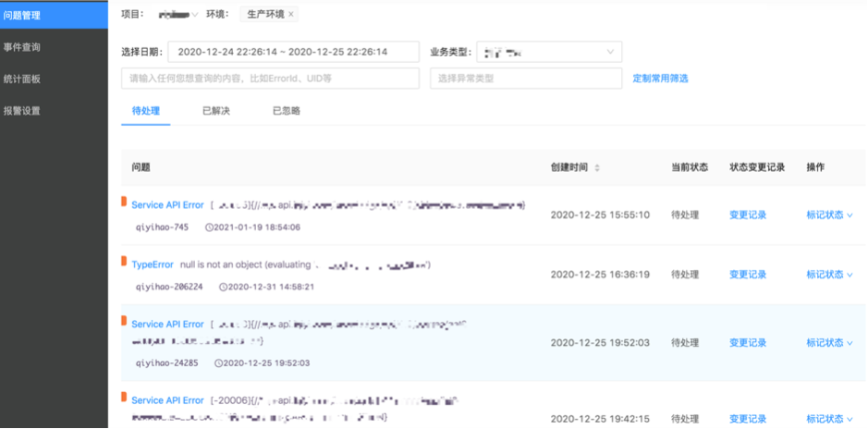View 变更记录 for 19:52:03 row
Screen dimensions: 868x429
[748, 343]
